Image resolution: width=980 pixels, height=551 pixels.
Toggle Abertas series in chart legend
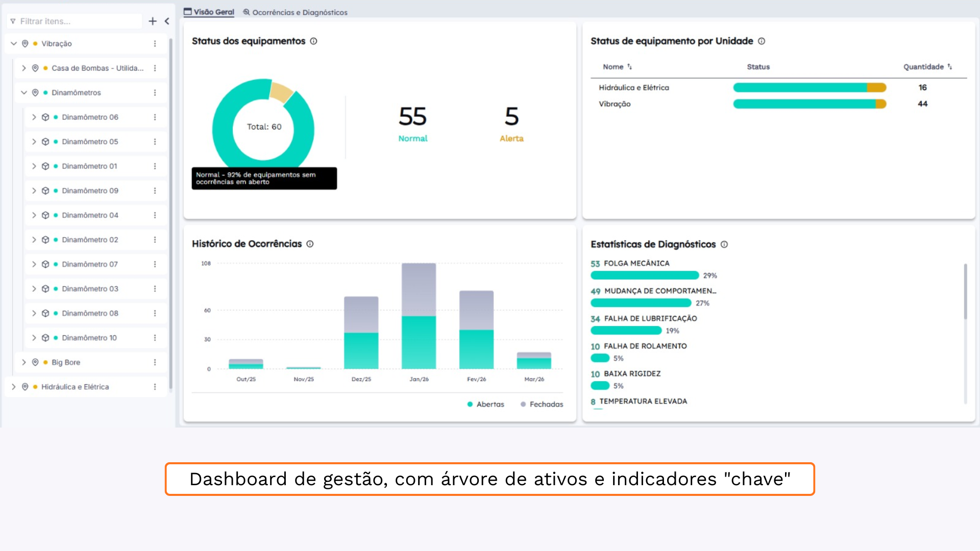[x=485, y=404]
